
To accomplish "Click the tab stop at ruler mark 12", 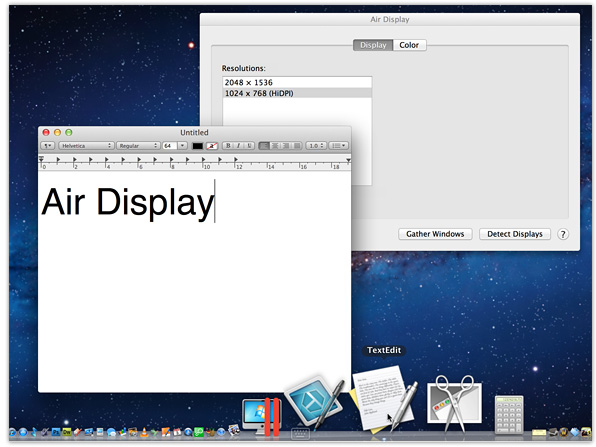I will click(x=236, y=160).
